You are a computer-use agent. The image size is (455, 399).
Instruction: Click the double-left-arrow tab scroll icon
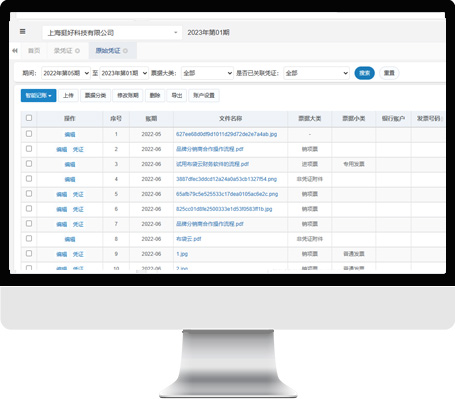(x=15, y=51)
